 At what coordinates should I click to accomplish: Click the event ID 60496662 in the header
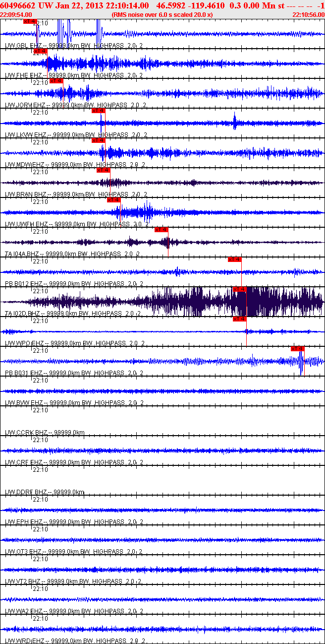[17, 5]
